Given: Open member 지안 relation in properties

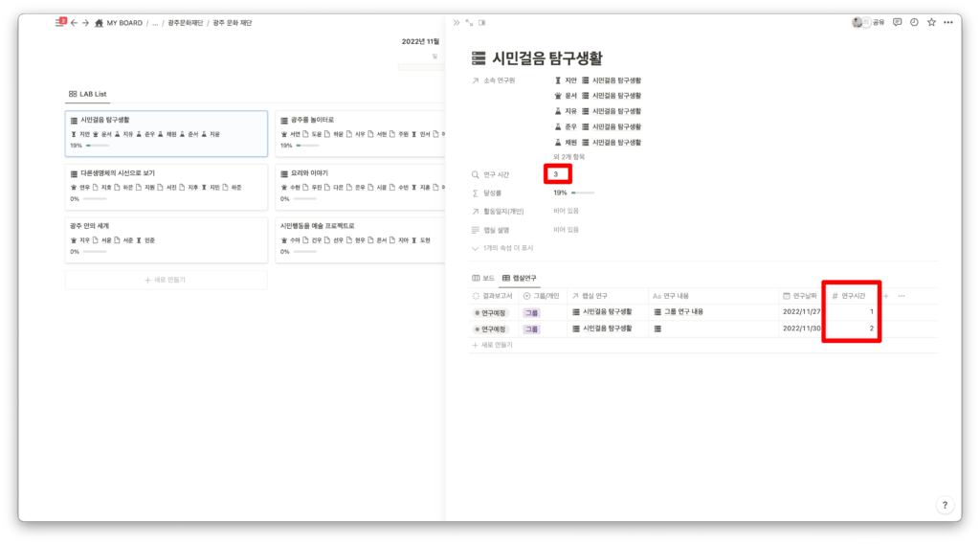Looking at the screenshot, I should pos(597,80).
